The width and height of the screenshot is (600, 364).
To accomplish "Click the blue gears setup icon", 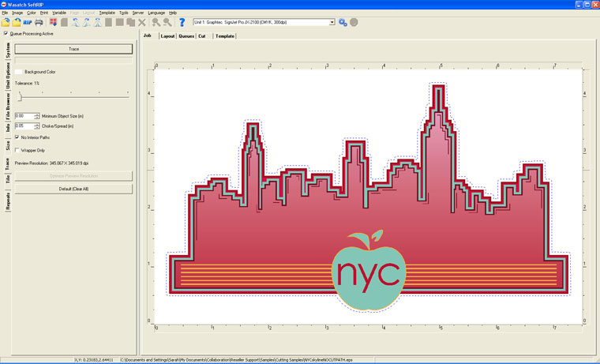I will tap(343, 23).
